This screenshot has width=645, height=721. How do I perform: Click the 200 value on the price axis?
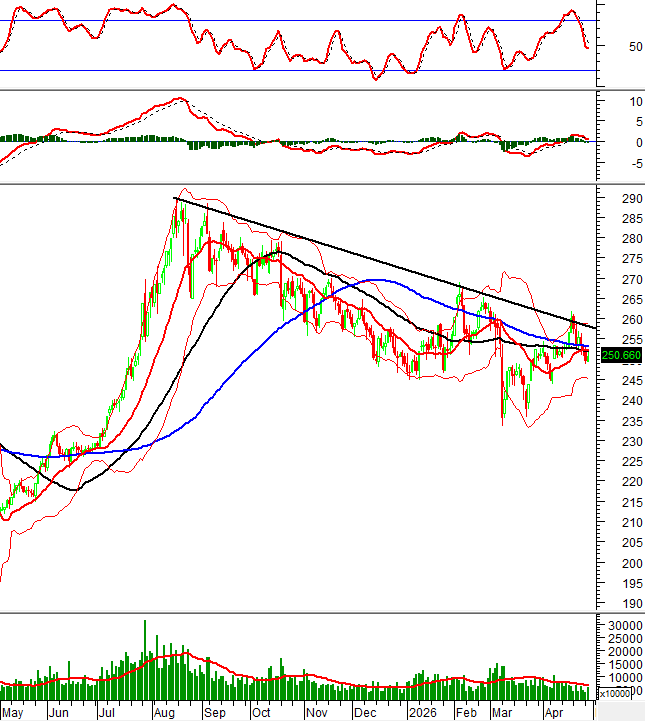point(632,563)
